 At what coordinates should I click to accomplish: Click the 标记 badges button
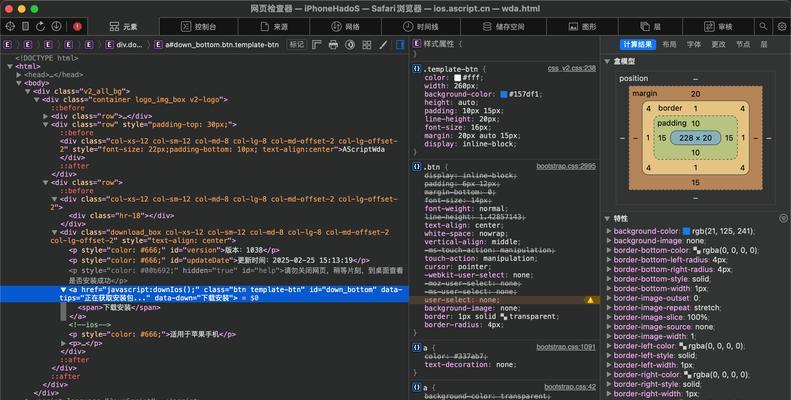click(297, 44)
